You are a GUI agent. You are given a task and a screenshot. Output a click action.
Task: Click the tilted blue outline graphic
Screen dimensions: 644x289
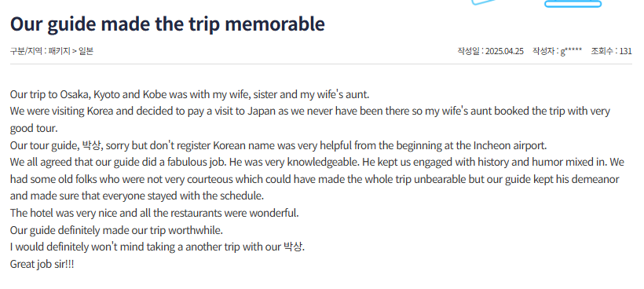pos(484,2)
